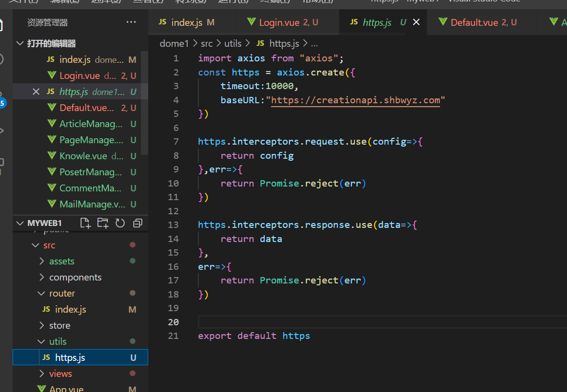567x392 pixels.
Task: Select the modified index.js under router
Action: pyautogui.click(x=71, y=309)
